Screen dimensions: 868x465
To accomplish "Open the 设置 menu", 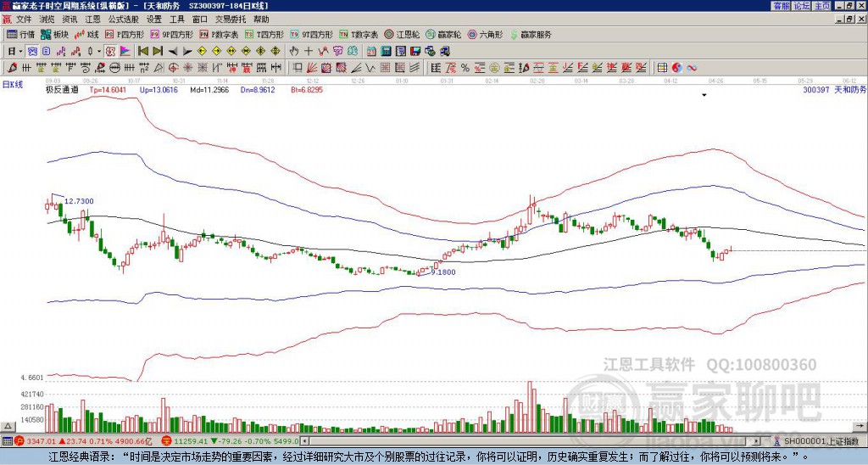I will click(x=154, y=20).
